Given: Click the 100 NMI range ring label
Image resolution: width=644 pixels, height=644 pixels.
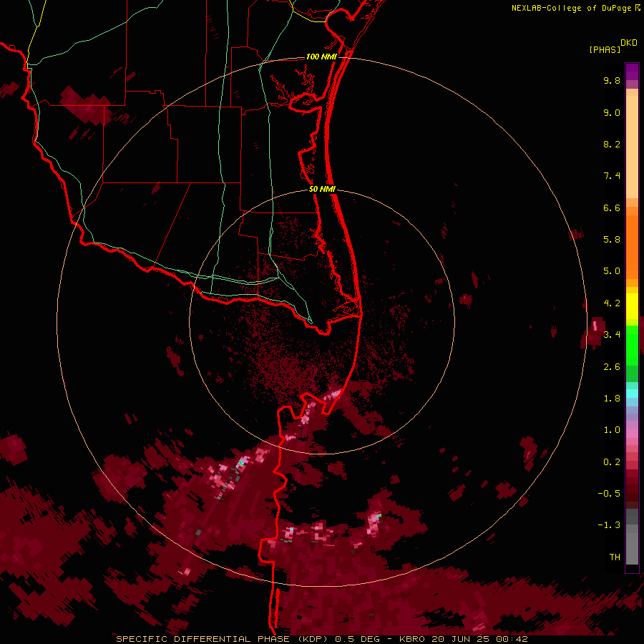Looking at the screenshot, I should pyautogui.click(x=321, y=57).
